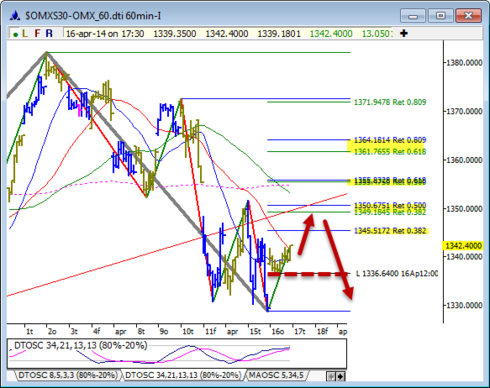Viewport: 490px width, 388px height.
Task: Select the DTOSC 34,21,13,13 tab
Action: tap(183, 375)
